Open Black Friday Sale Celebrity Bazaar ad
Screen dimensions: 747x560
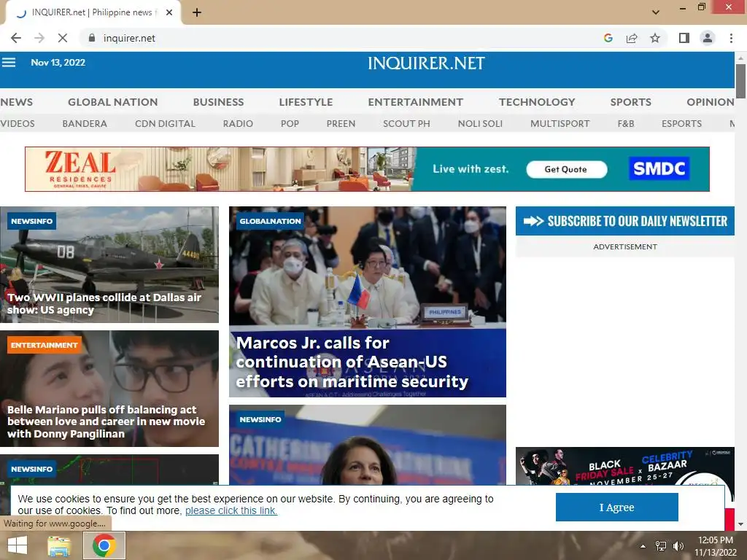tap(624, 466)
